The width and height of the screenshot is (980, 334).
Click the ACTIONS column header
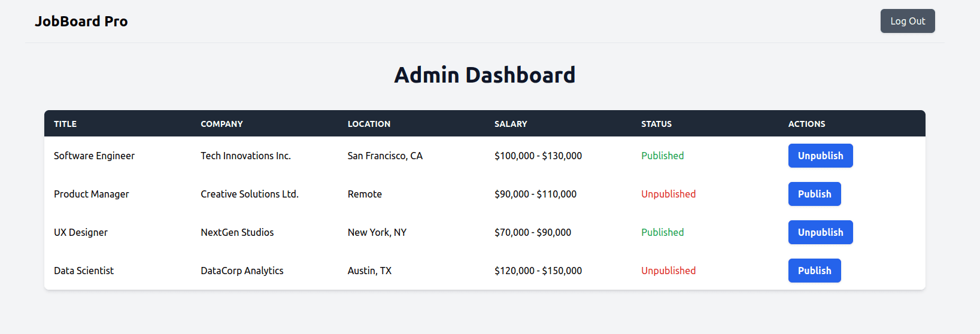[x=806, y=124]
